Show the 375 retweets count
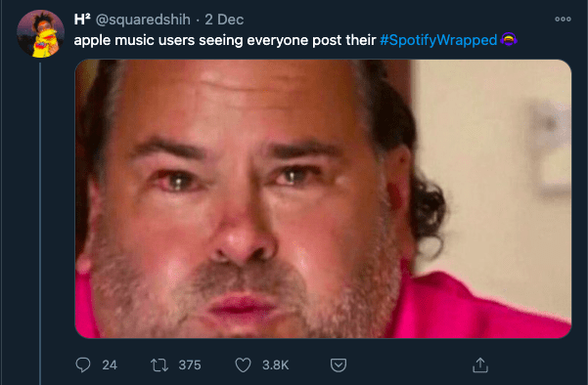 pos(190,365)
